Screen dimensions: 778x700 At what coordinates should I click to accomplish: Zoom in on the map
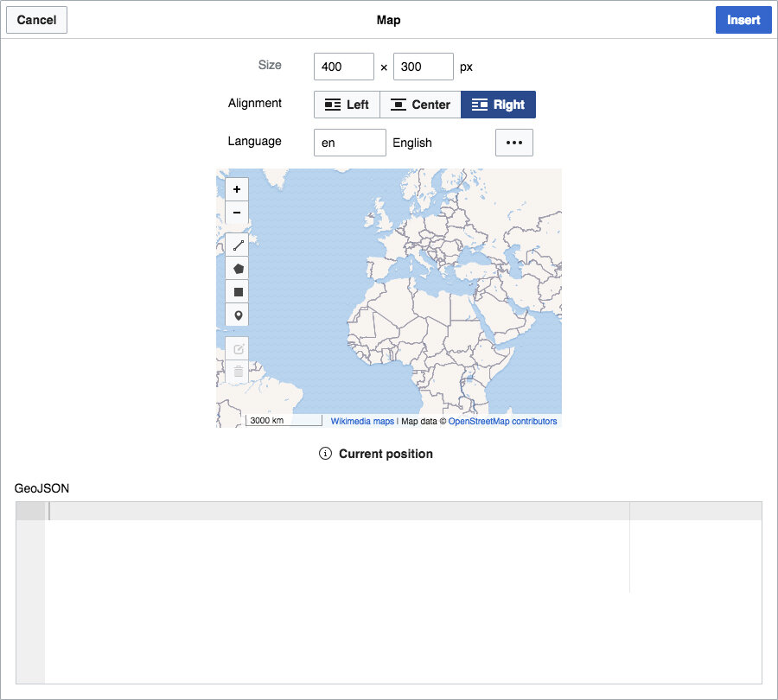[237, 189]
